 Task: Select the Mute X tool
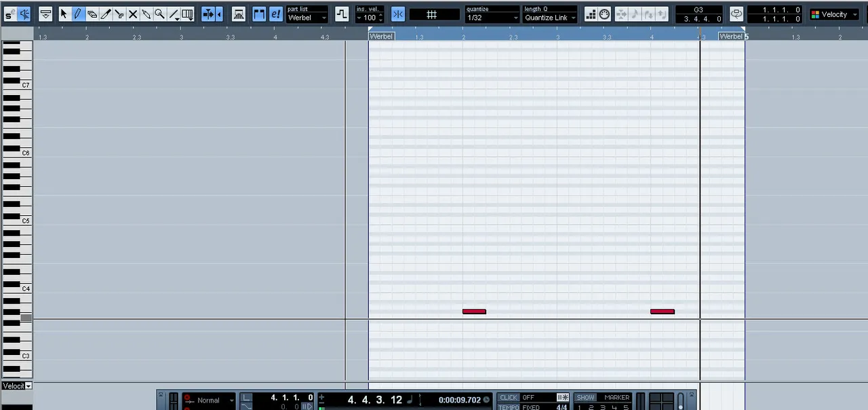pyautogui.click(x=133, y=14)
